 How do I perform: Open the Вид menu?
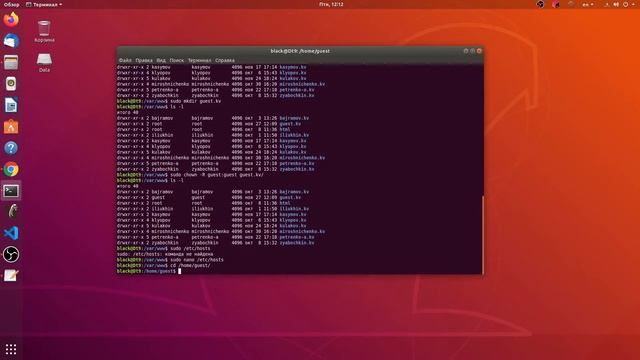(x=161, y=60)
